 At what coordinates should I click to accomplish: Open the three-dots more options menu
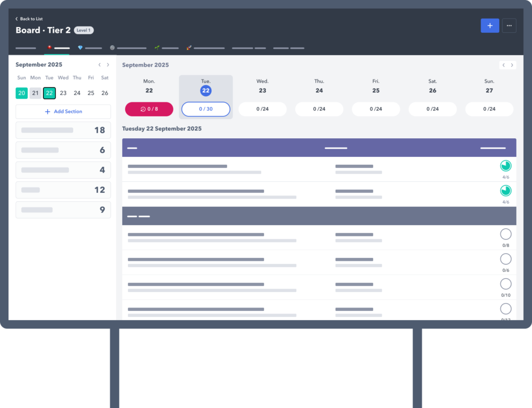509,25
